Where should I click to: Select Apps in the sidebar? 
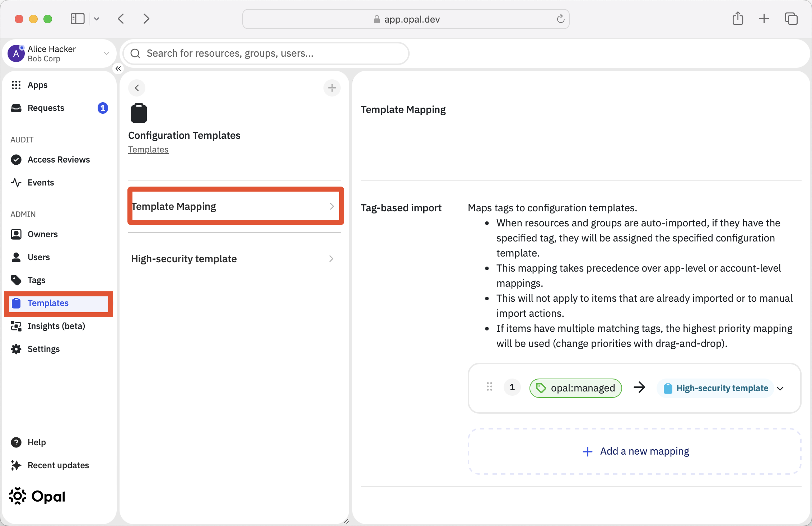[59, 85]
